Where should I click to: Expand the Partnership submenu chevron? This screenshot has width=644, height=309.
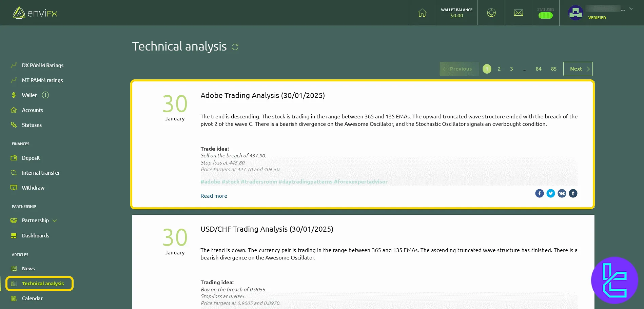(x=55, y=220)
